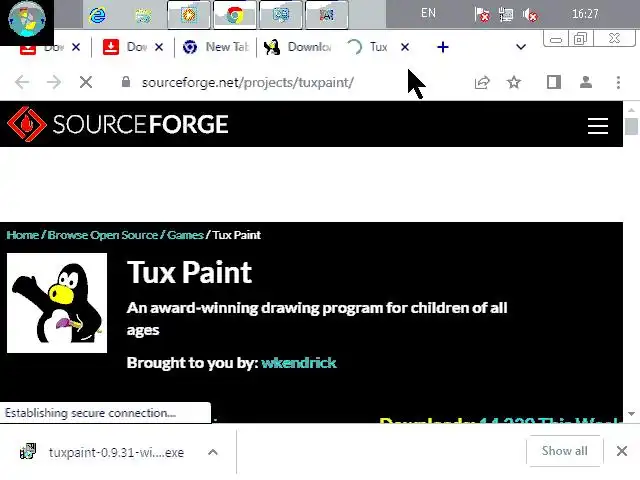
Task: Switch to the Tux Paint Download tab
Action: click(298, 47)
